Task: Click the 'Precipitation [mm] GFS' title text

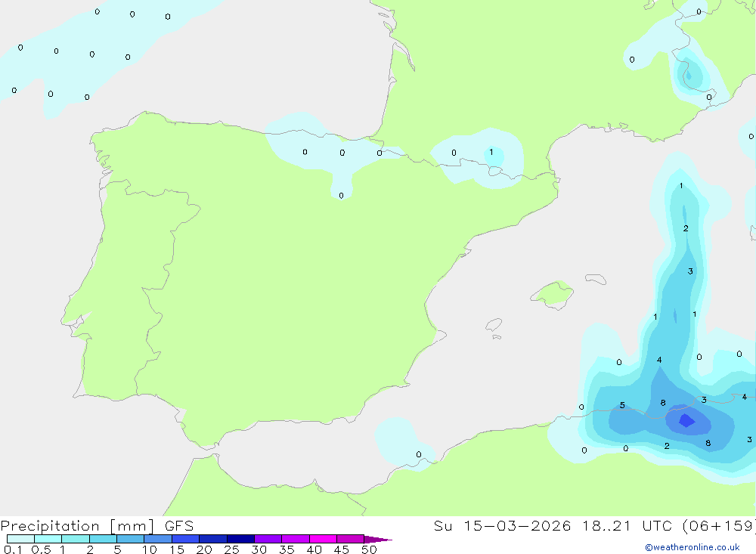Action: coord(97,525)
